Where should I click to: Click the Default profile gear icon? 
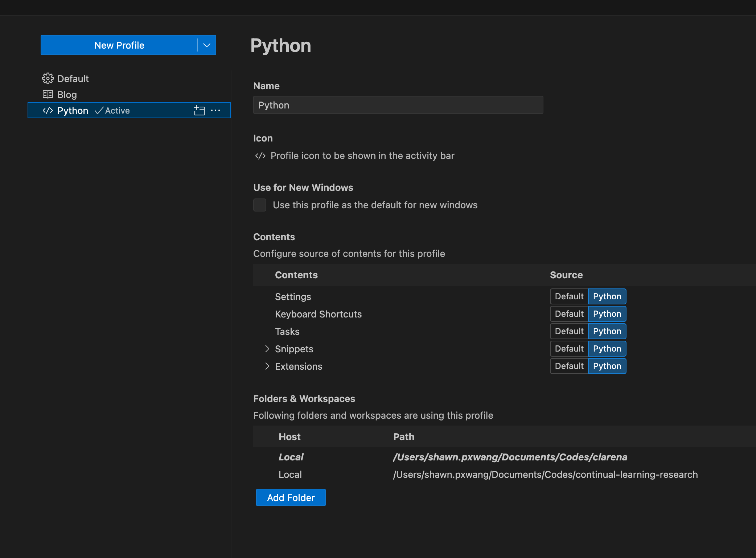pyautogui.click(x=48, y=78)
